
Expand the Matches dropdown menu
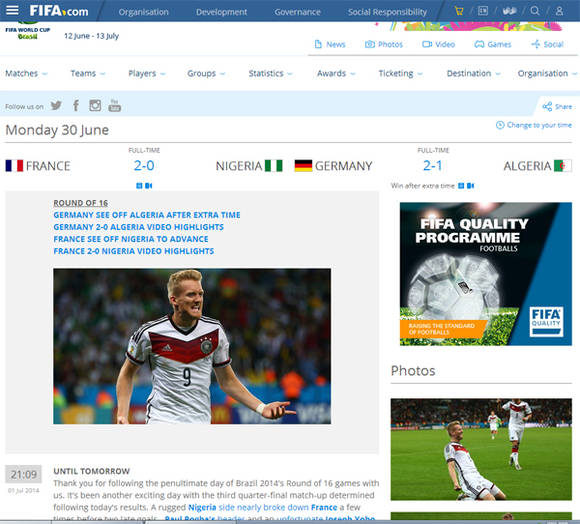pyautogui.click(x=26, y=74)
